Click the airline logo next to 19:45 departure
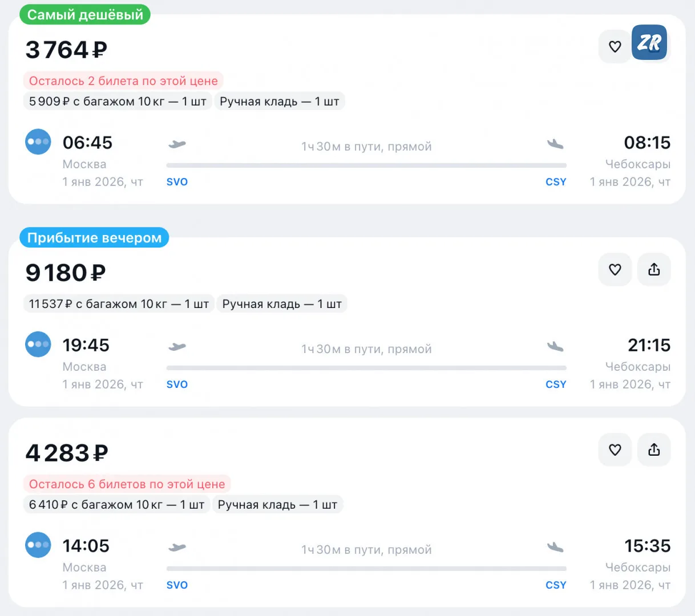 click(38, 345)
